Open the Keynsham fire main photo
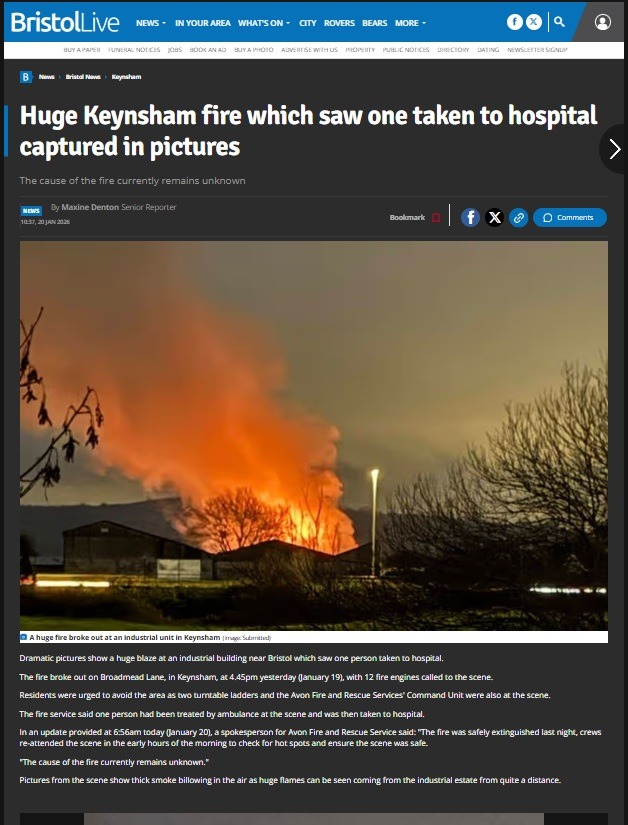 click(x=314, y=436)
